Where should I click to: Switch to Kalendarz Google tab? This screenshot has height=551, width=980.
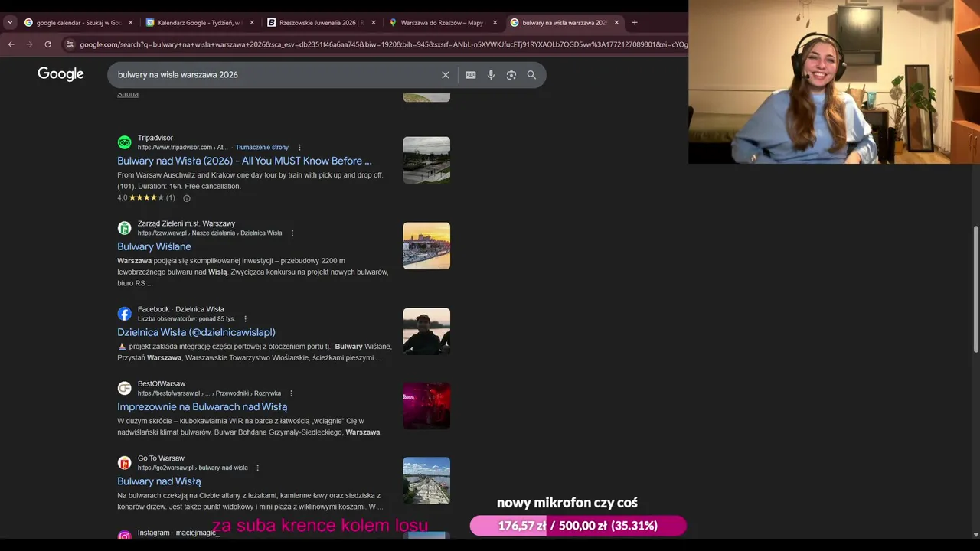click(200, 22)
